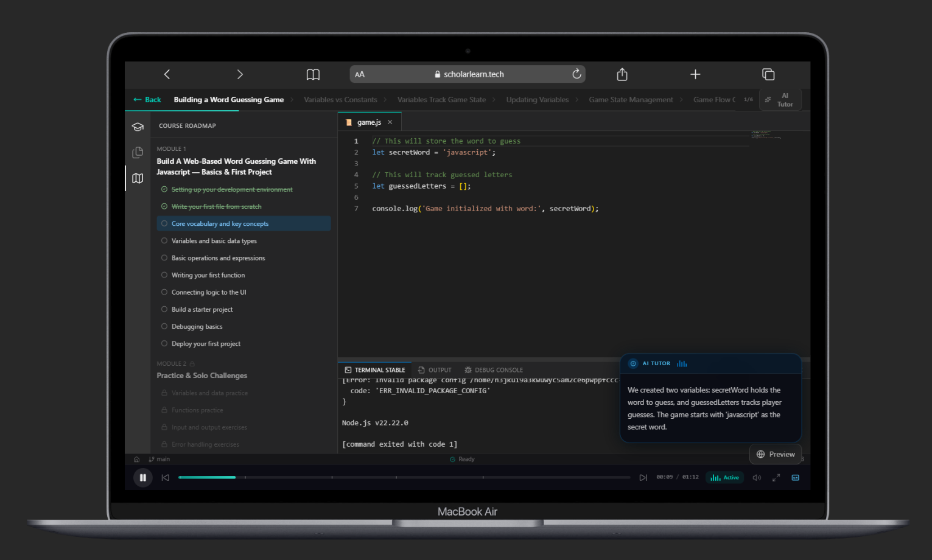Skip to the previous lesson step
Viewport: 932px width, 560px height.
(166, 478)
